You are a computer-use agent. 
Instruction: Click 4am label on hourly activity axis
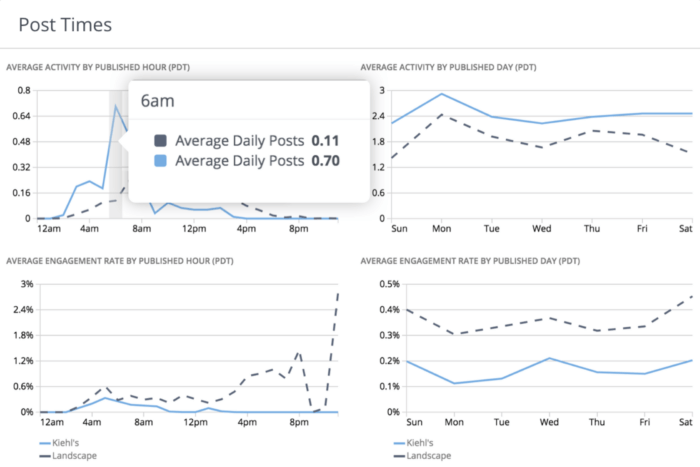point(89,229)
